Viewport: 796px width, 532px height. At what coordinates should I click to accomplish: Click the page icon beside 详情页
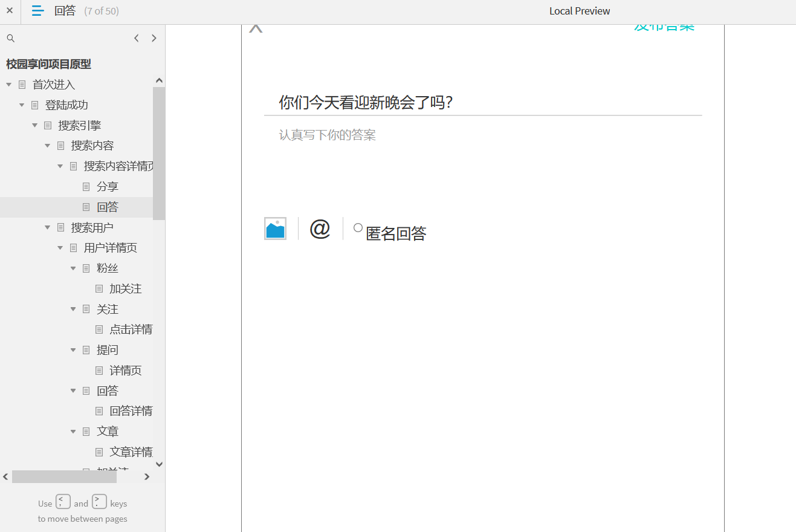click(x=99, y=371)
